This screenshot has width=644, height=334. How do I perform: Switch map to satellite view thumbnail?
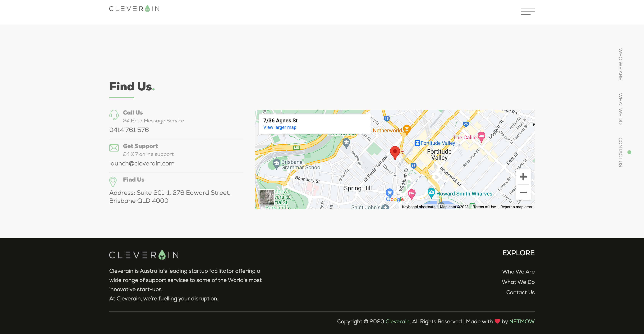267,197
